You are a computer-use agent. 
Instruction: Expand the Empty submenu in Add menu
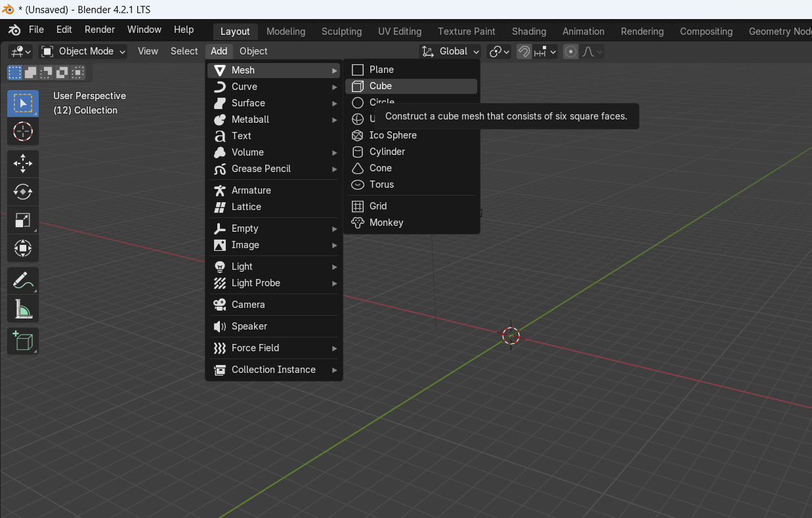274,228
